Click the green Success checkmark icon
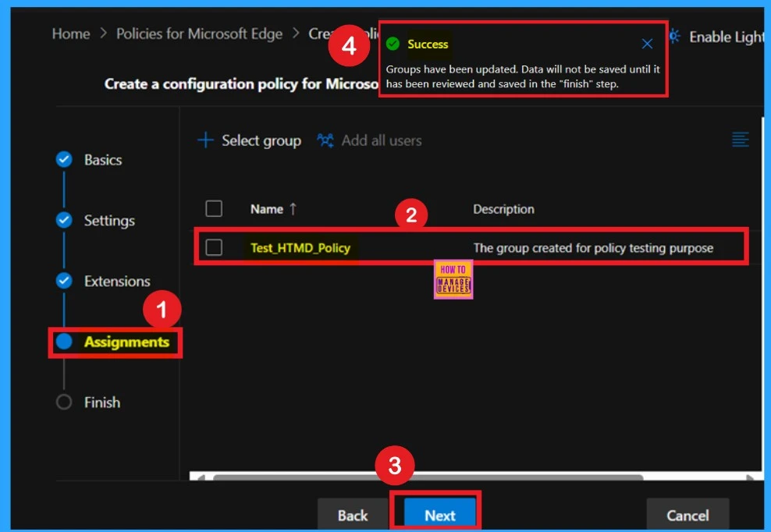Image resolution: width=771 pixels, height=532 pixels. 393,44
